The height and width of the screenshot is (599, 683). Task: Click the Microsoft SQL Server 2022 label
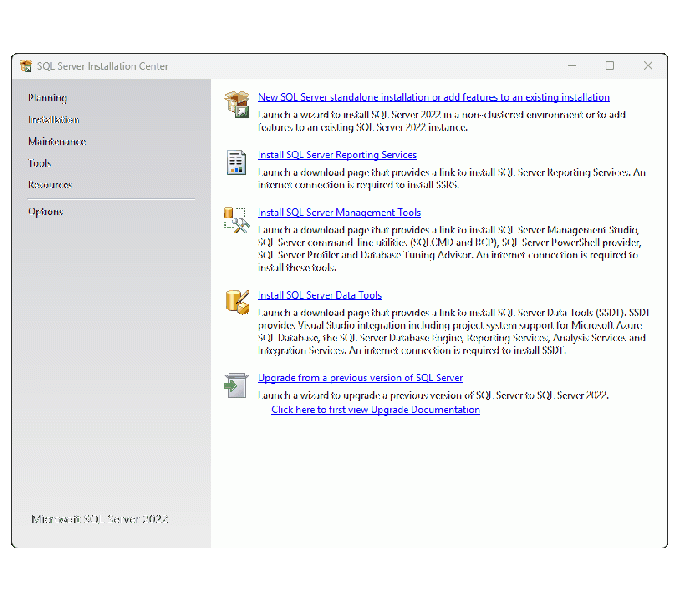(100, 519)
